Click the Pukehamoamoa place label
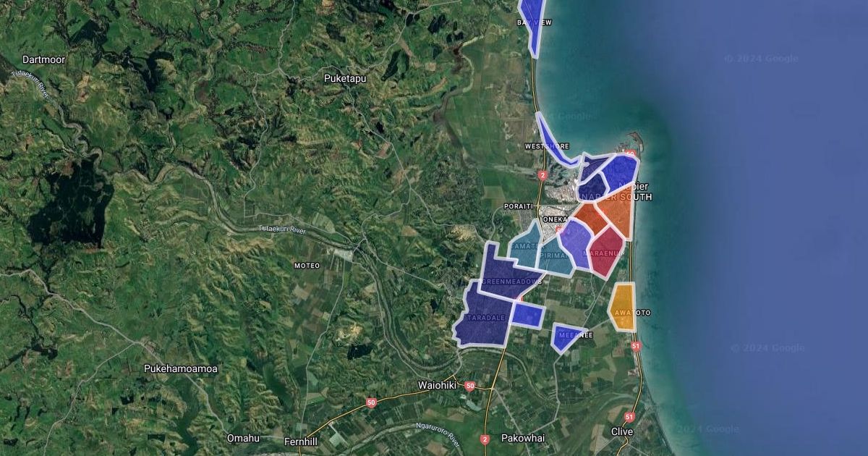This screenshot has height=456, width=868. (180, 368)
